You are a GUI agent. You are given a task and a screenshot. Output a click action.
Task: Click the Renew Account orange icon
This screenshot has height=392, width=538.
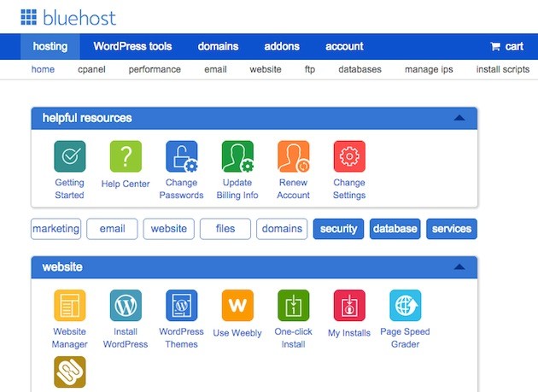(x=294, y=156)
